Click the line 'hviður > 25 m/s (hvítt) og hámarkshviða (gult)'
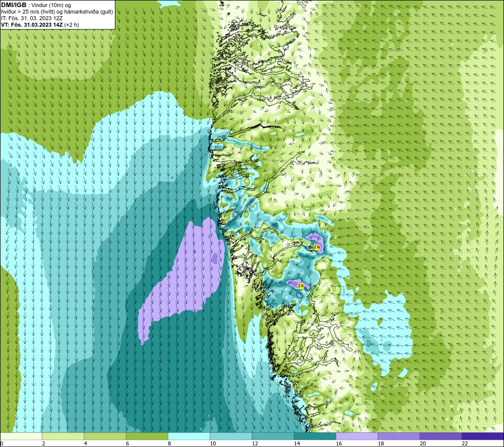 pyautogui.click(x=57, y=12)
